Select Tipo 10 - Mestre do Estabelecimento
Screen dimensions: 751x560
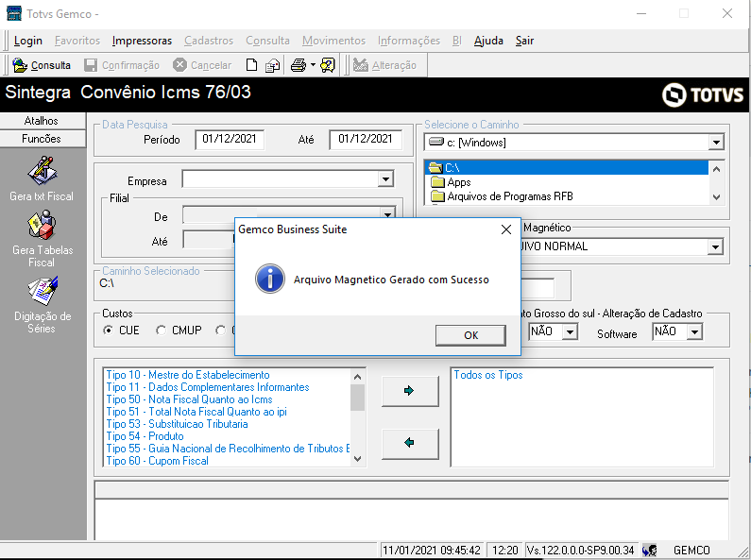click(188, 375)
